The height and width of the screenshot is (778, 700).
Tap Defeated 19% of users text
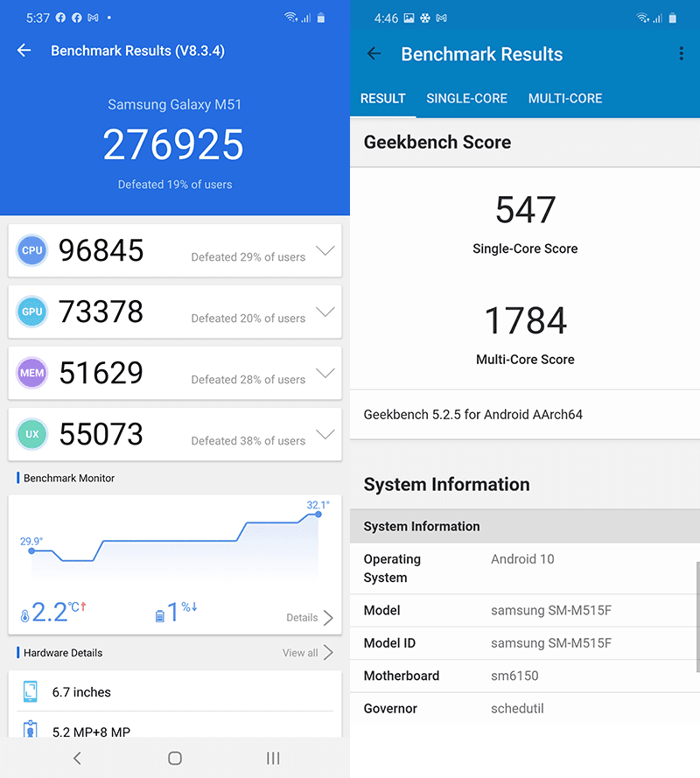pos(175,184)
